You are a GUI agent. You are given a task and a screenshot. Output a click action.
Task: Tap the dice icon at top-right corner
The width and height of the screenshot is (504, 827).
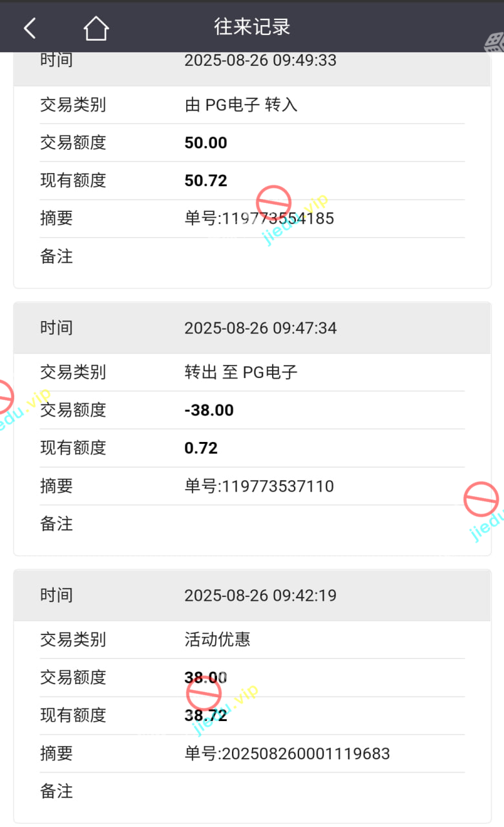pos(493,43)
